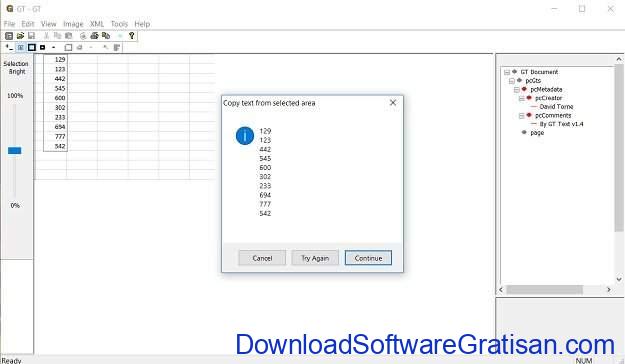Open the XML menu

(x=97, y=24)
